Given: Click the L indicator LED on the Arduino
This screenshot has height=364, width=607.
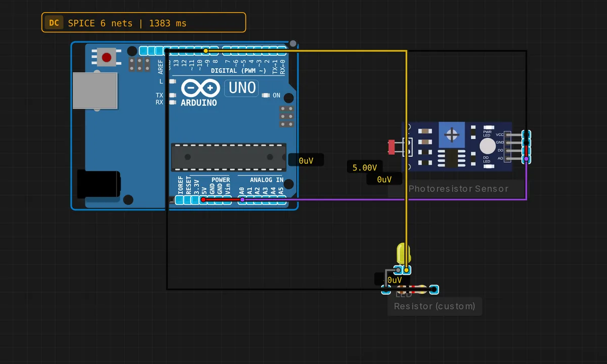Looking at the screenshot, I should pyautogui.click(x=172, y=81).
